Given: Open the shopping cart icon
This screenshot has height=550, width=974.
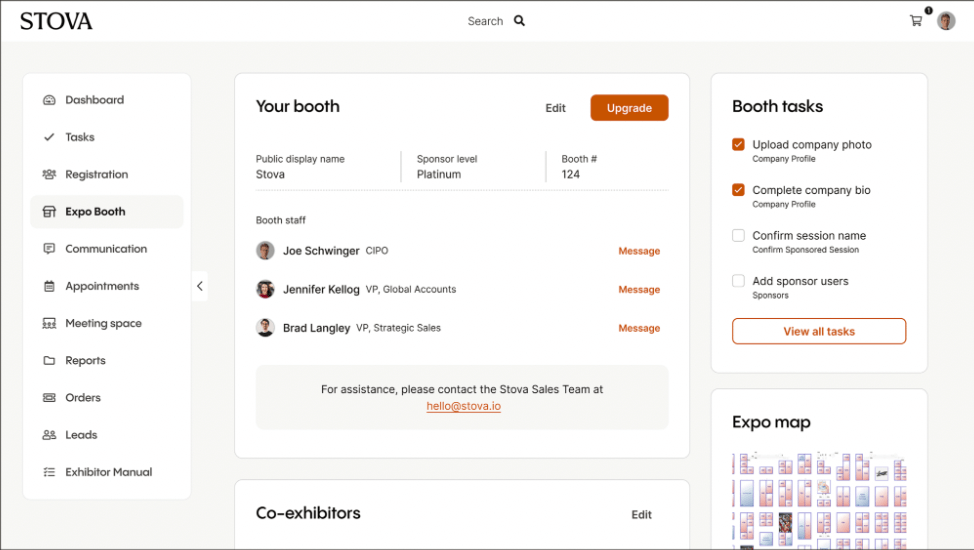Looking at the screenshot, I should pos(916,21).
